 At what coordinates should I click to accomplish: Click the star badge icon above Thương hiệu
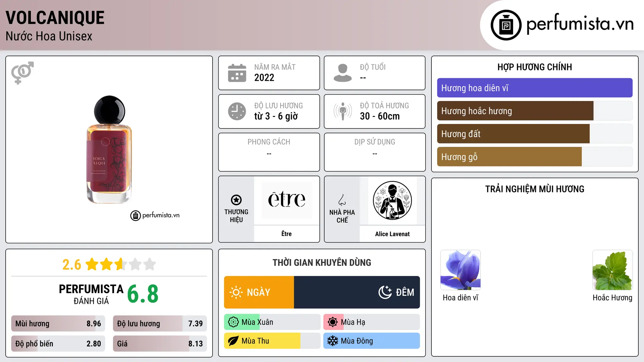(x=236, y=200)
